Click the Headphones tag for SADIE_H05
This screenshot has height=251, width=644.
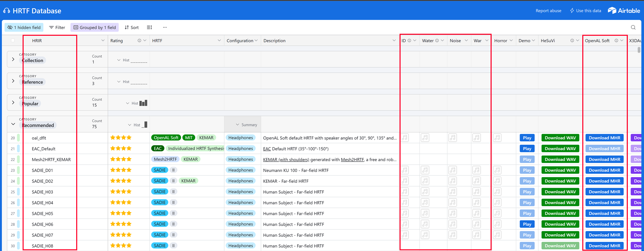click(240, 213)
